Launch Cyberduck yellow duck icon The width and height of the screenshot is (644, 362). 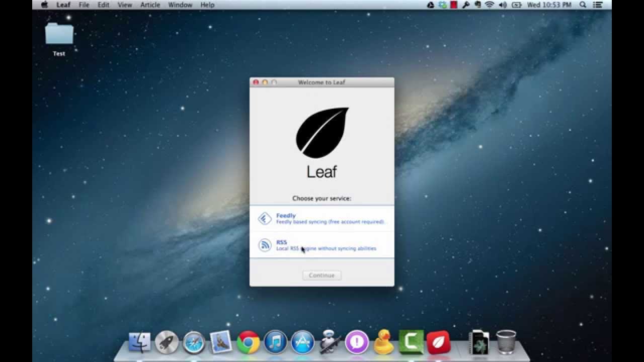click(x=383, y=342)
